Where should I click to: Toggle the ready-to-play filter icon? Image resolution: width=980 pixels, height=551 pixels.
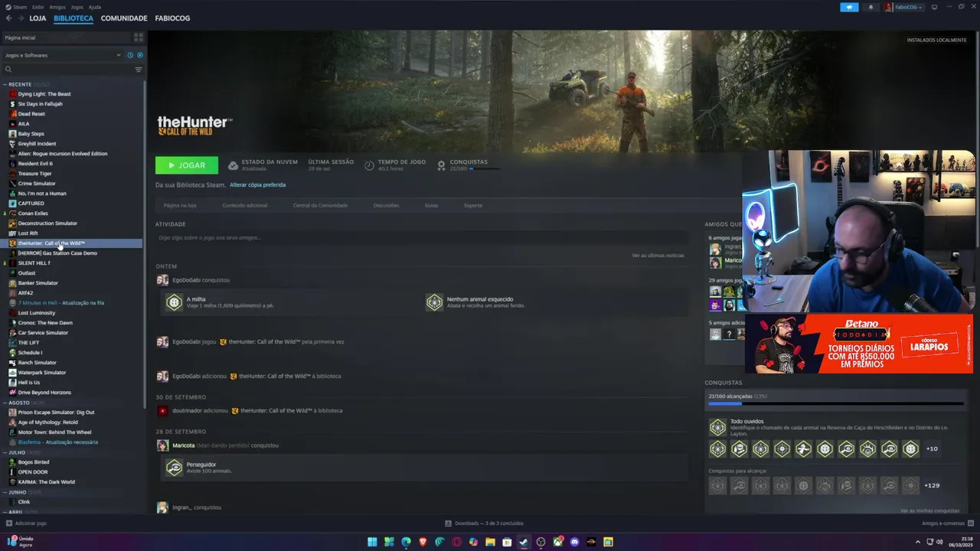pos(140,55)
